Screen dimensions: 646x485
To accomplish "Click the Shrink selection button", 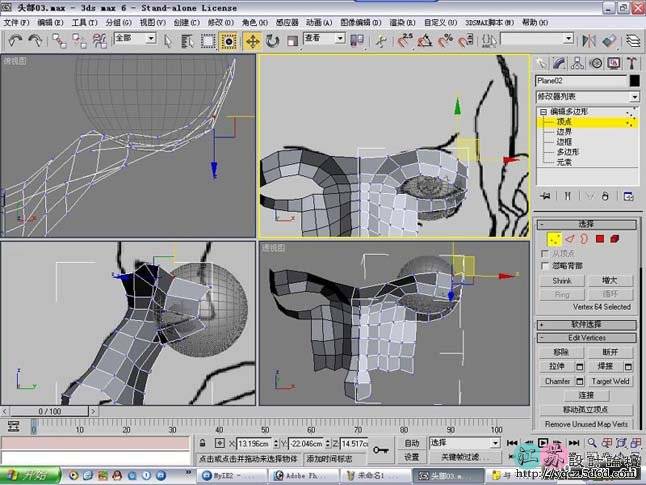I will pyautogui.click(x=562, y=281).
